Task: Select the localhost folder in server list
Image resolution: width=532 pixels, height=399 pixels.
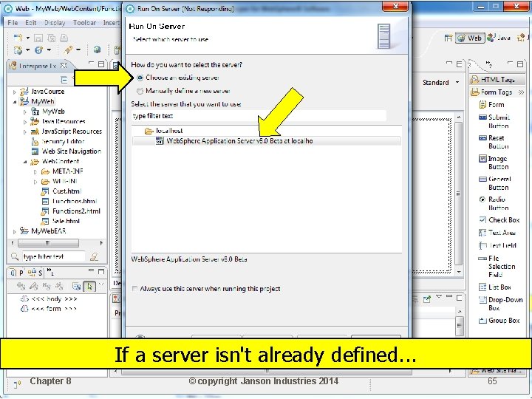Action: [x=169, y=131]
